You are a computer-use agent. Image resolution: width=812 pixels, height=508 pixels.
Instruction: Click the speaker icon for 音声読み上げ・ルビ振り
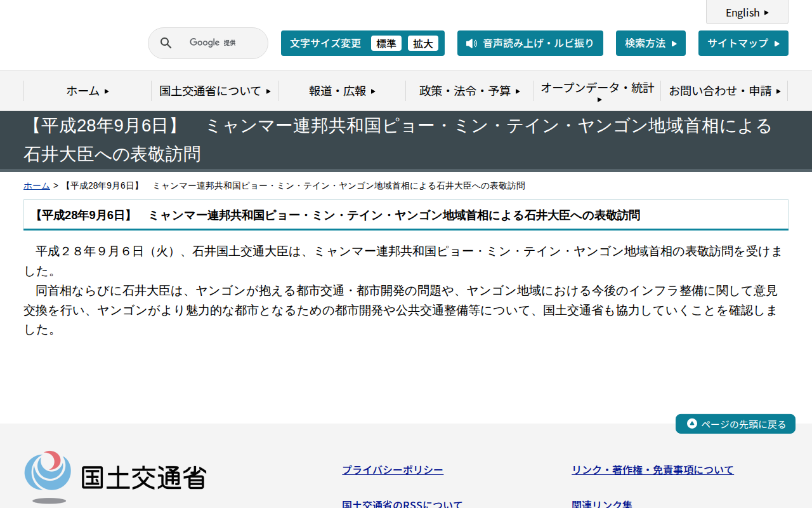[470, 43]
